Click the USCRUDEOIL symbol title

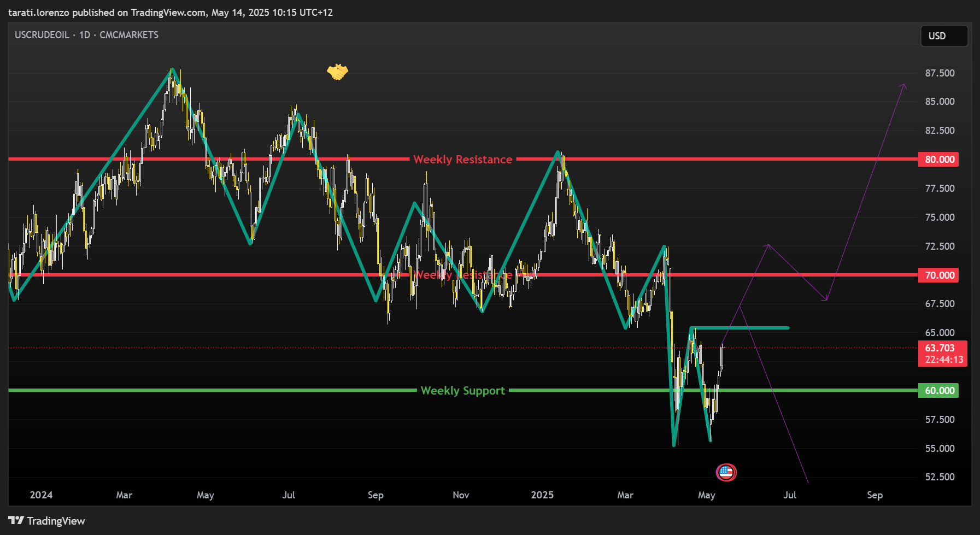click(42, 35)
